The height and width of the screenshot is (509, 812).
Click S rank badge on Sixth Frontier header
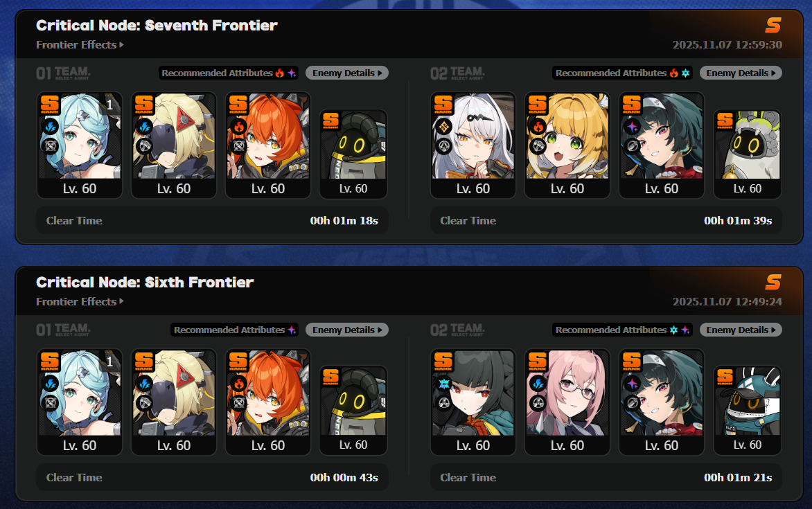coord(773,282)
